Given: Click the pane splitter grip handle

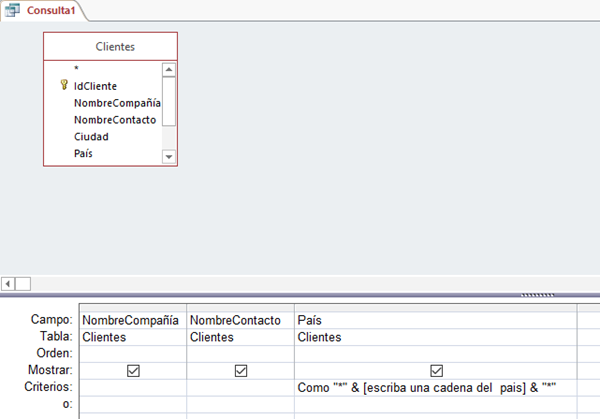Looking at the screenshot, I should point(538,295).
